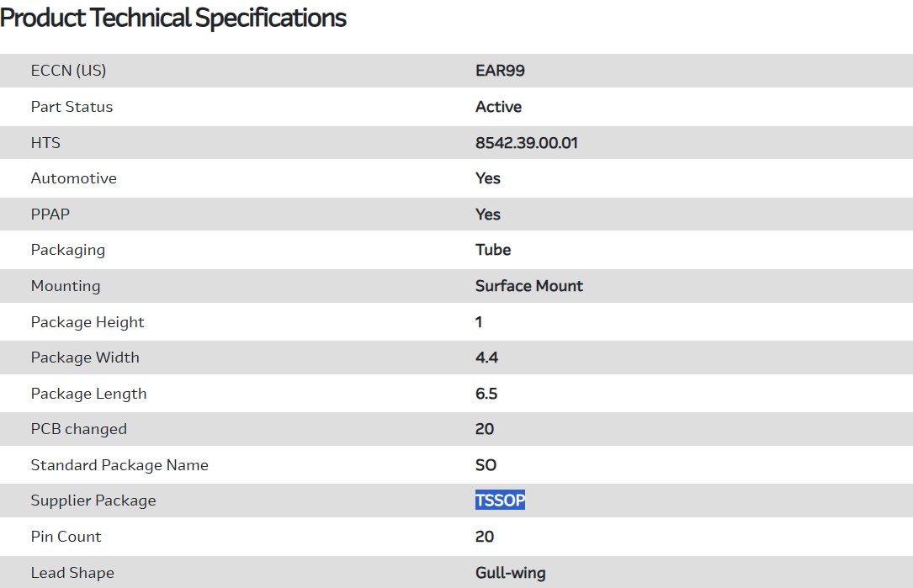Click the PCB changed label

[x=78, y=429]
